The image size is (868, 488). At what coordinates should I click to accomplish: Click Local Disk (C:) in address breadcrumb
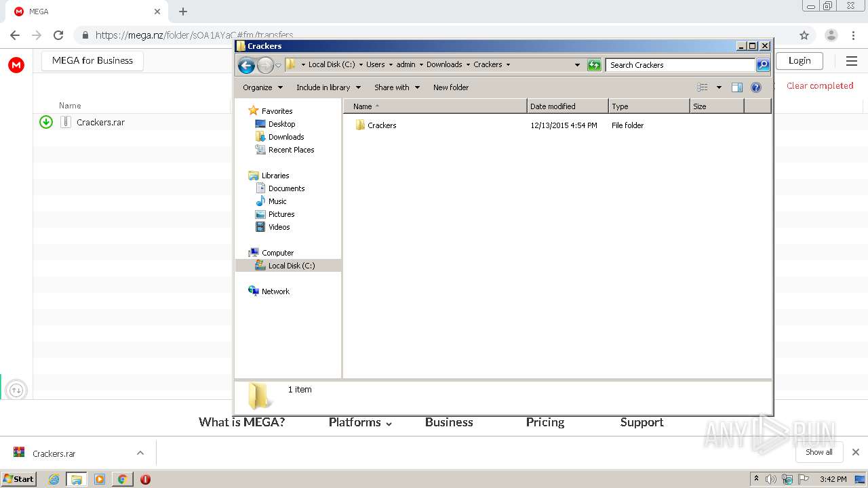click(x=332, y=65)
